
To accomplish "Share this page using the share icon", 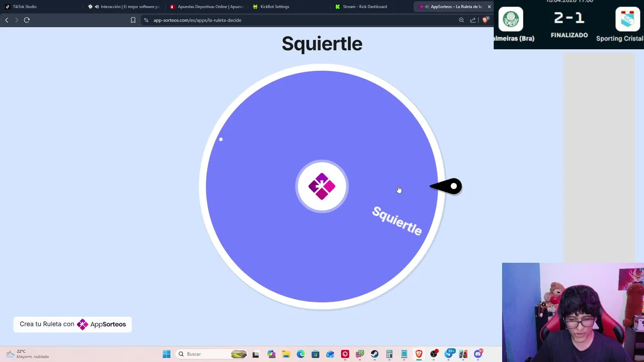I will click(x=473, y=20).
